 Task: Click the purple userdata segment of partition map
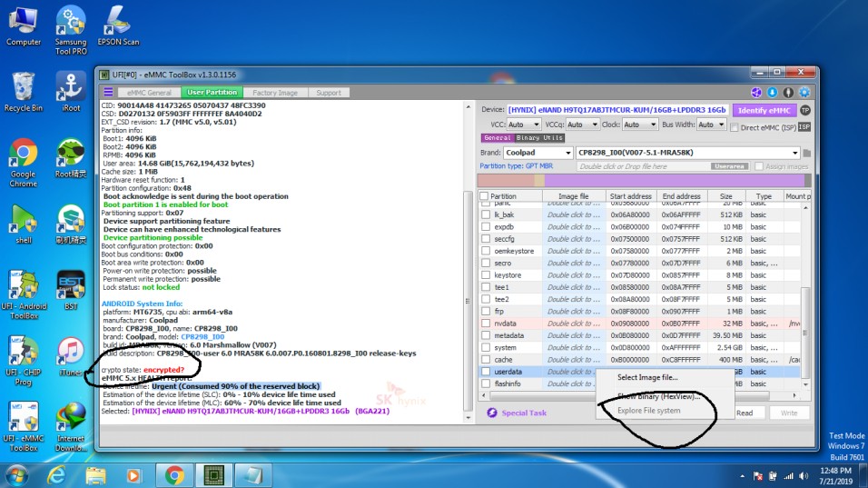tap(675, 181)
